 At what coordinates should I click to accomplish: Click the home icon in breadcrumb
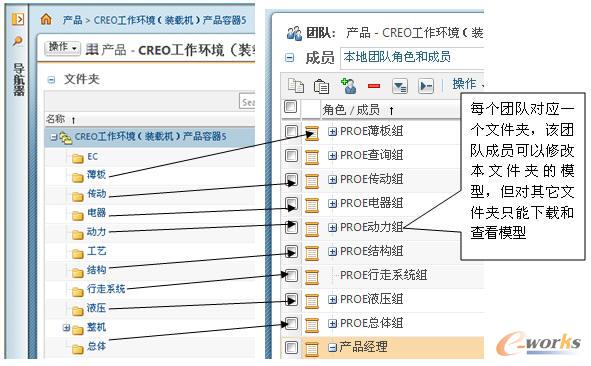46,19
